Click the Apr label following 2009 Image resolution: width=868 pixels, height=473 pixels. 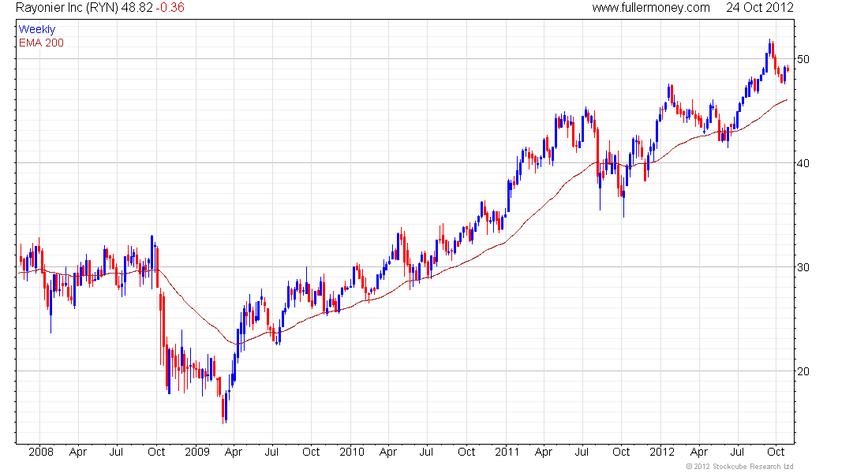(x=234, y=452)
